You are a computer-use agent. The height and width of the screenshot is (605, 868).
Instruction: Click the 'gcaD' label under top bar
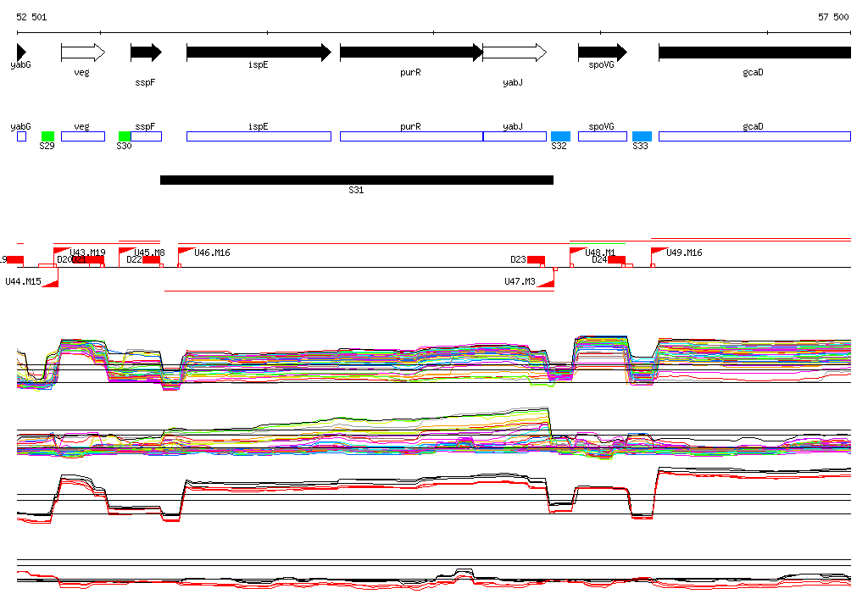tap(753, 73)
